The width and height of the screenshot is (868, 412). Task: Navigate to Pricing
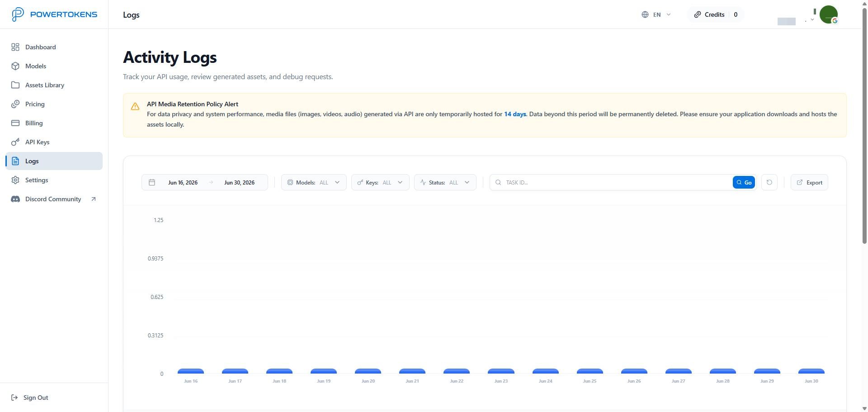54,104
